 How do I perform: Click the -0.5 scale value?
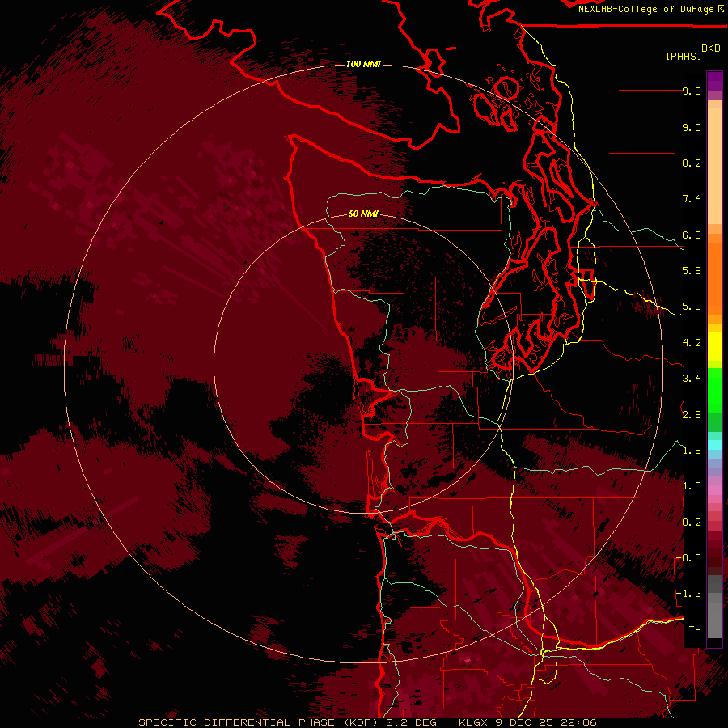[688, 558]
